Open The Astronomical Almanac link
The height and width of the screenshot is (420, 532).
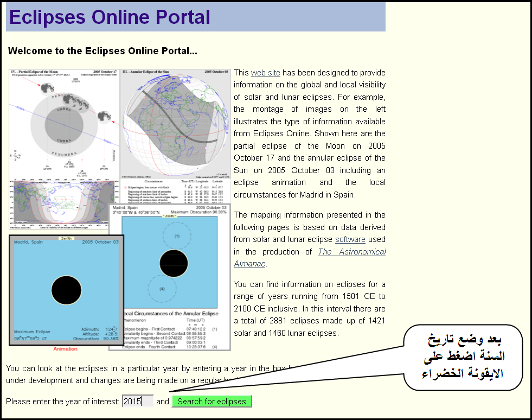click(x=310, y=258)
